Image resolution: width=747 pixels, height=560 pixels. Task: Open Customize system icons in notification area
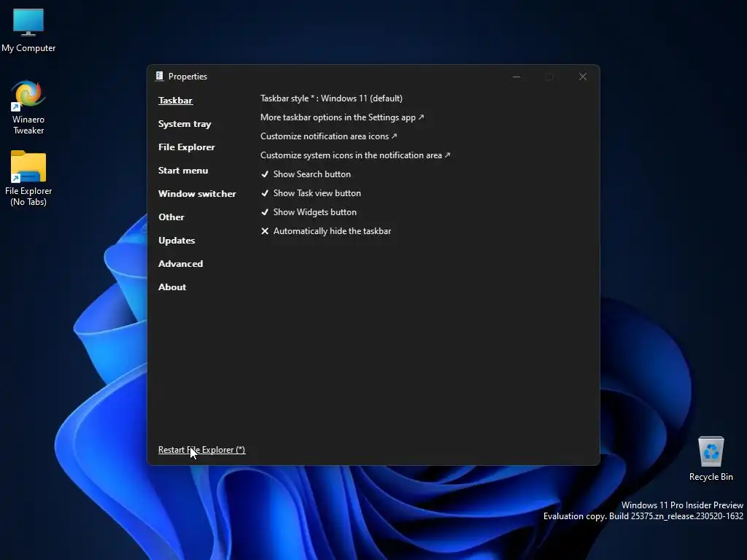pyautogui.click(x=355, y=156)
